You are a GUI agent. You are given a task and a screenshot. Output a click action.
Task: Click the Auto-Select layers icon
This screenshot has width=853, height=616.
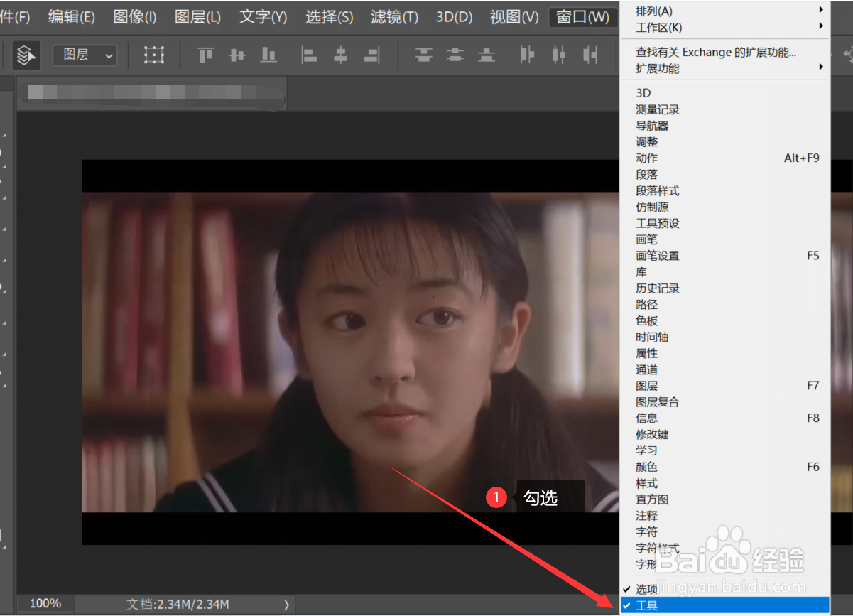(26, 55)
